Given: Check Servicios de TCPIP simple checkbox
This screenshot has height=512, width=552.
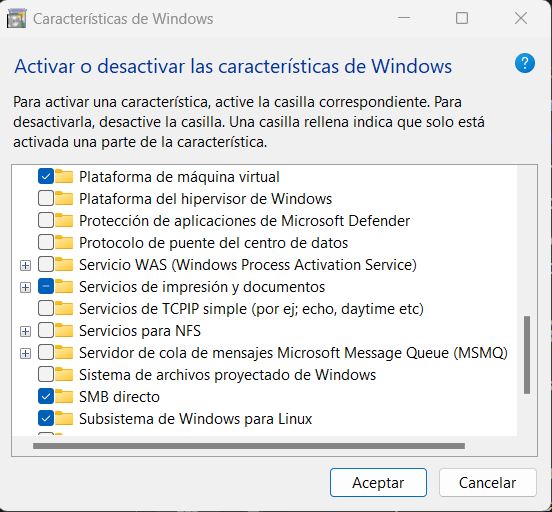Looking at the screenshot, I should pos(46,308).
